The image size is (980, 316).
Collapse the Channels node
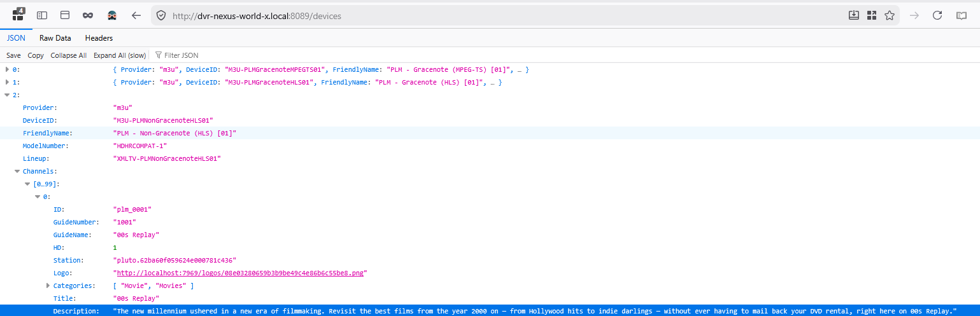click(x=17, y=171)
